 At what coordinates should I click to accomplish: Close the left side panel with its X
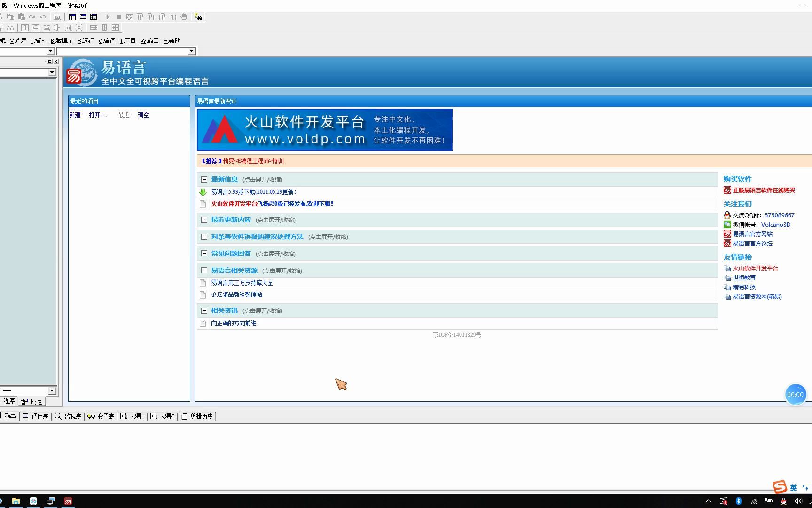(x=56, y=61)
